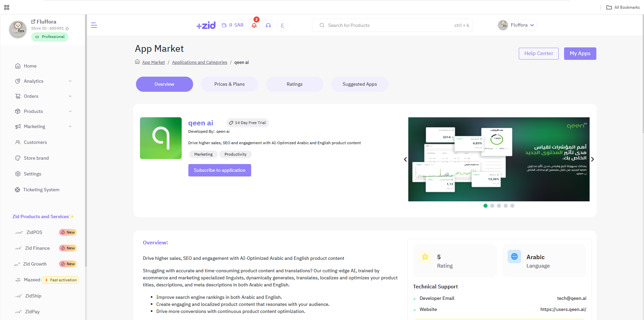This screenshot has width=644, height=320.
Task: Switch to the Prices & Plans tab
Action: 230,84
